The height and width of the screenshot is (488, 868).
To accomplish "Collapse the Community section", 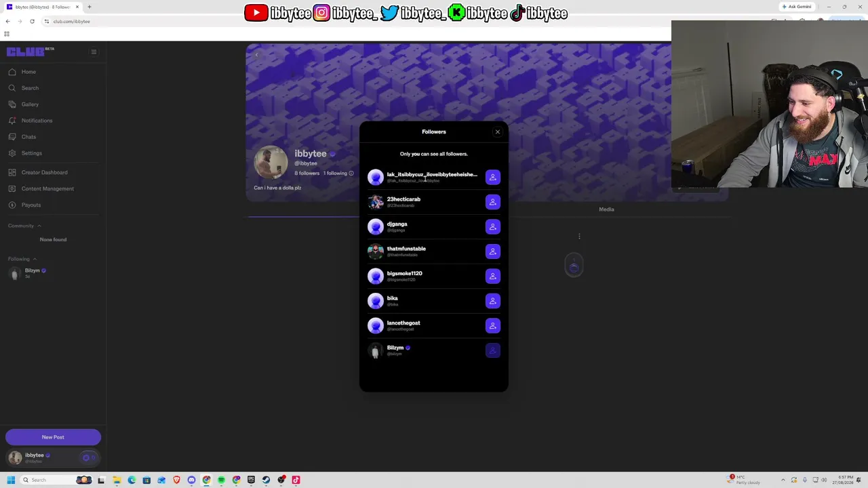I will tap(24, 226).
